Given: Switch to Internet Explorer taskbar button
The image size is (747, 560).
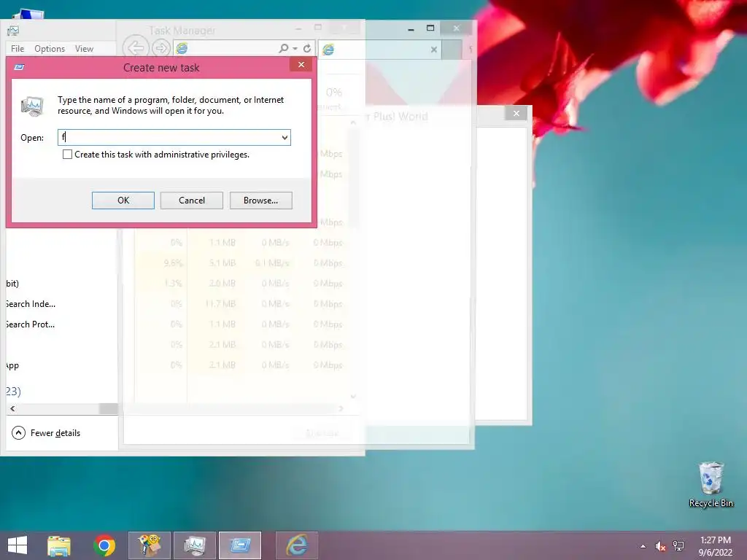Looking at the screenshot, I should (296, 545).
